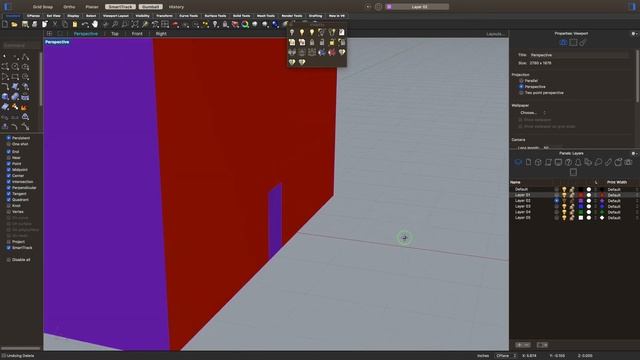Click the Print icon in toolbar
The image size is (640, 360).
click(x=35, y=24)
